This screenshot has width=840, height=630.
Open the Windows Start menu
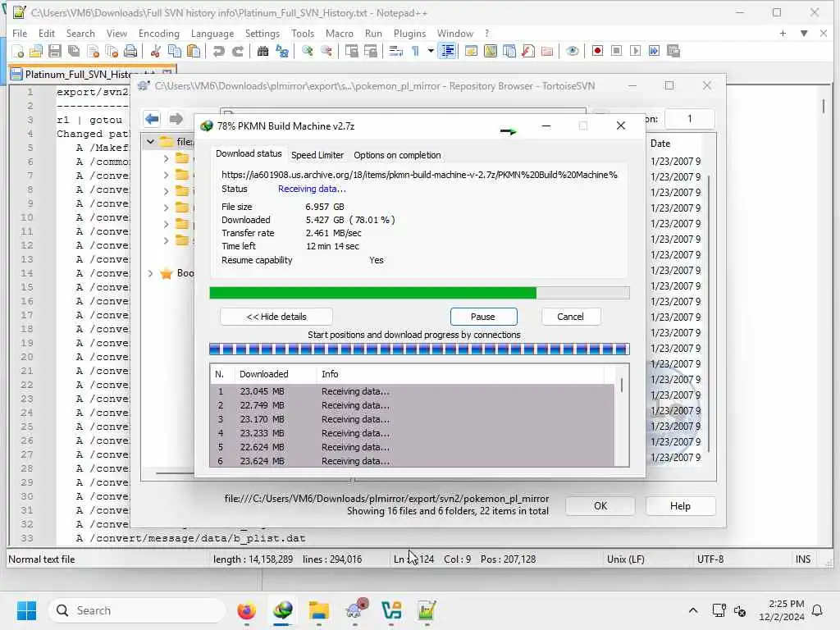pyautogui.click(x=26, y=610)
